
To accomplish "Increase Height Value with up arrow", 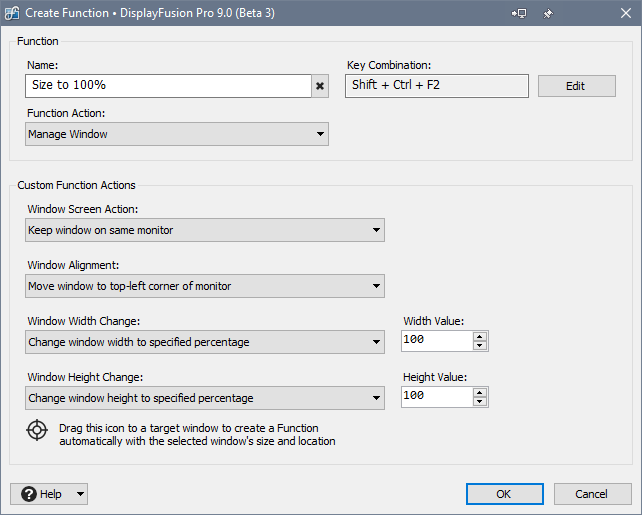I will (480, 393).
